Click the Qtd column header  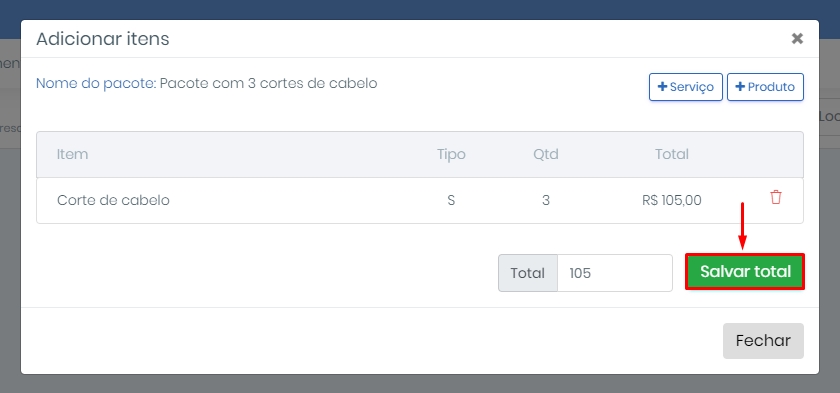545,154
